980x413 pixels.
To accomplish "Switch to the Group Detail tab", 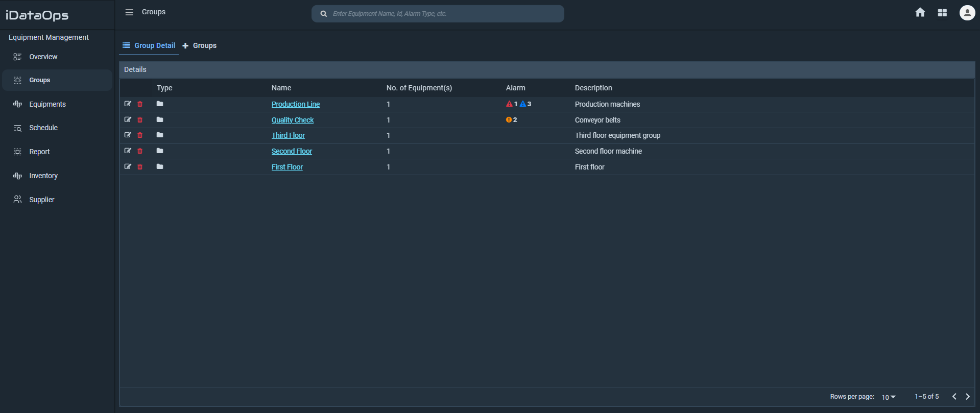I will (x=149, y=45).
